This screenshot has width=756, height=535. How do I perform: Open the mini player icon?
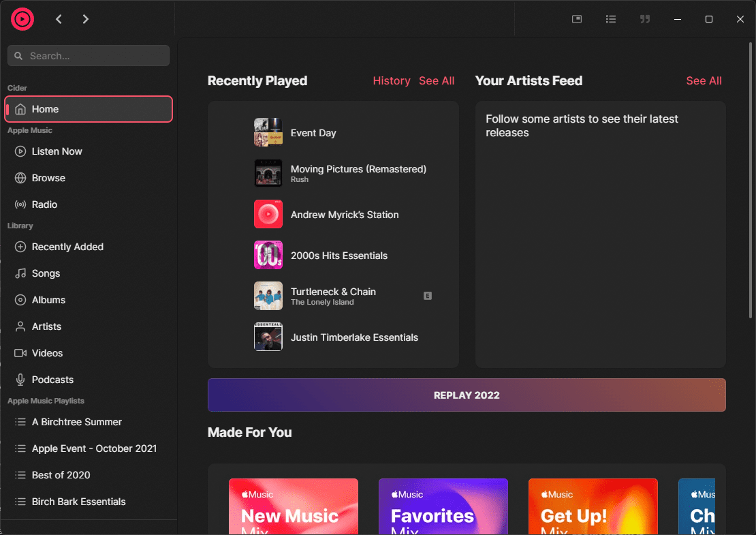[577, 19]
